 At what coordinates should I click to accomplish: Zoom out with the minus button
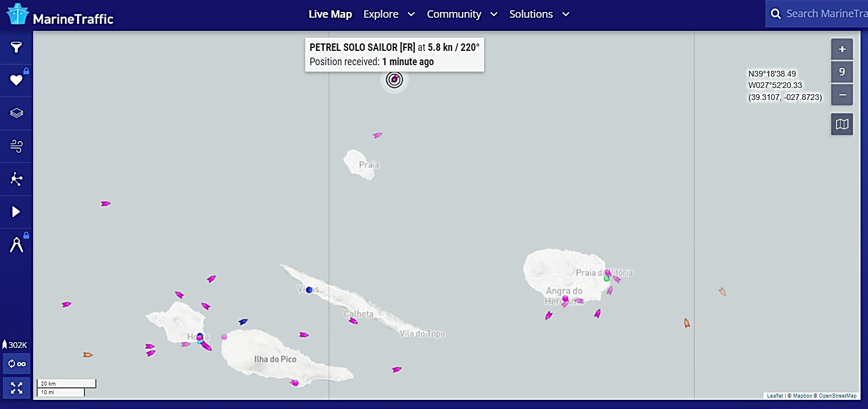842,94
